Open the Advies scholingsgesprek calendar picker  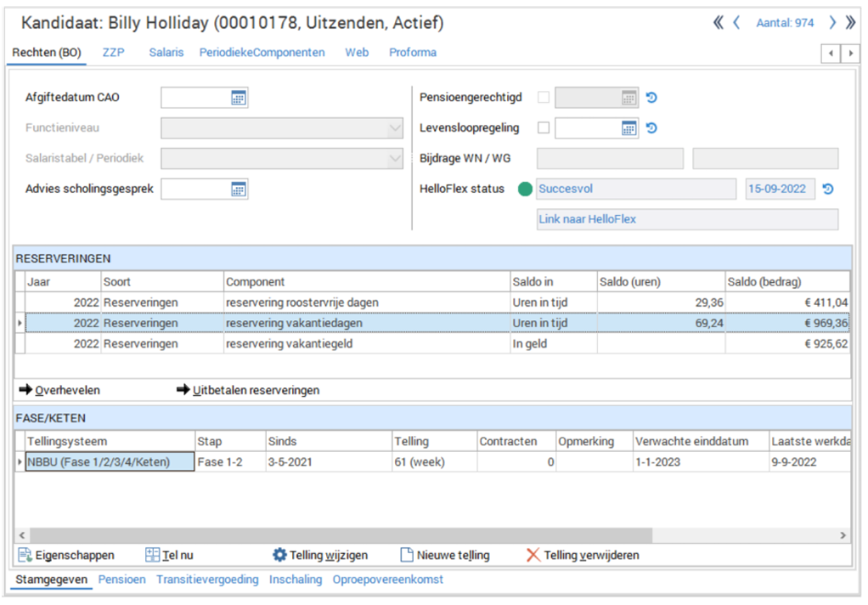239,189
